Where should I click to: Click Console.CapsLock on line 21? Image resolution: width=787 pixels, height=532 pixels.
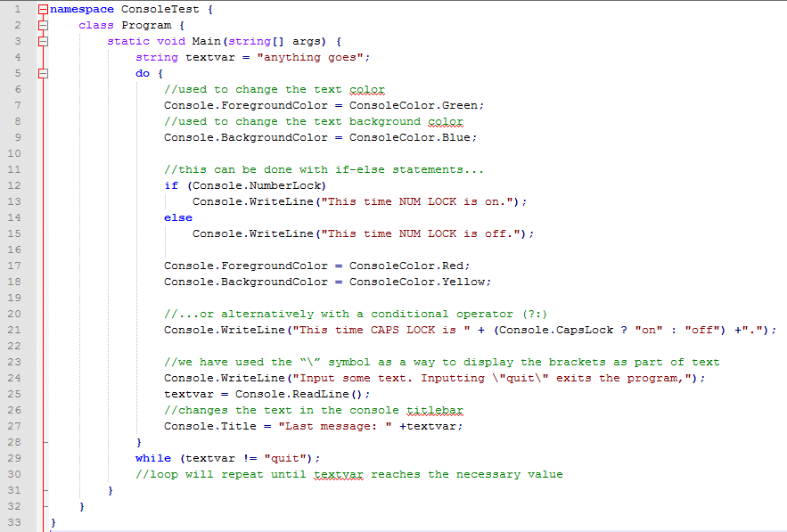(x=556, y=331)
